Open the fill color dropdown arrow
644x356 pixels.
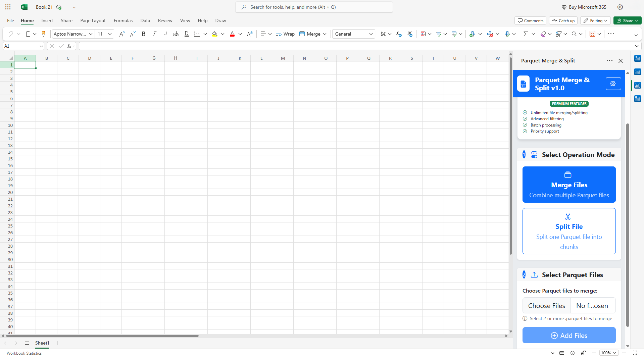[223, 34]
